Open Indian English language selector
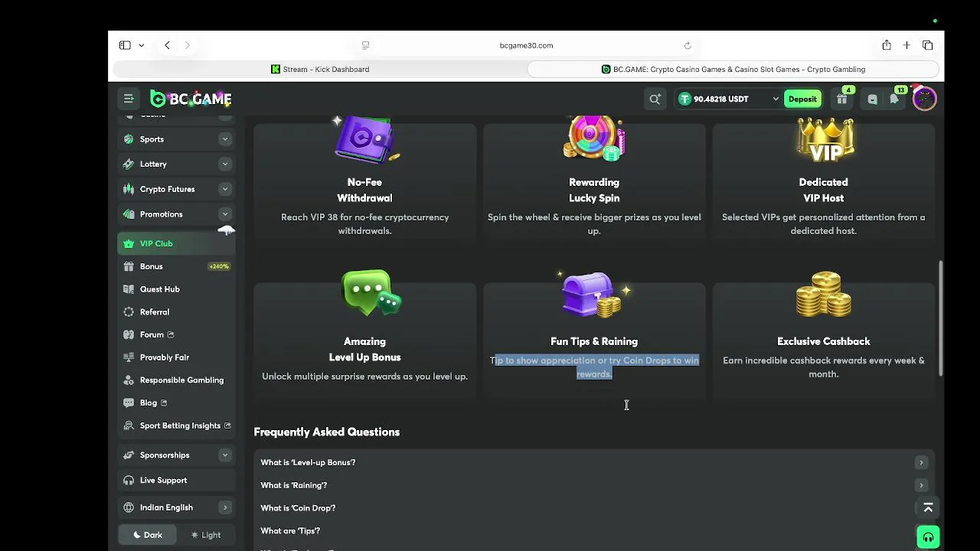 (x=177, y=507)
